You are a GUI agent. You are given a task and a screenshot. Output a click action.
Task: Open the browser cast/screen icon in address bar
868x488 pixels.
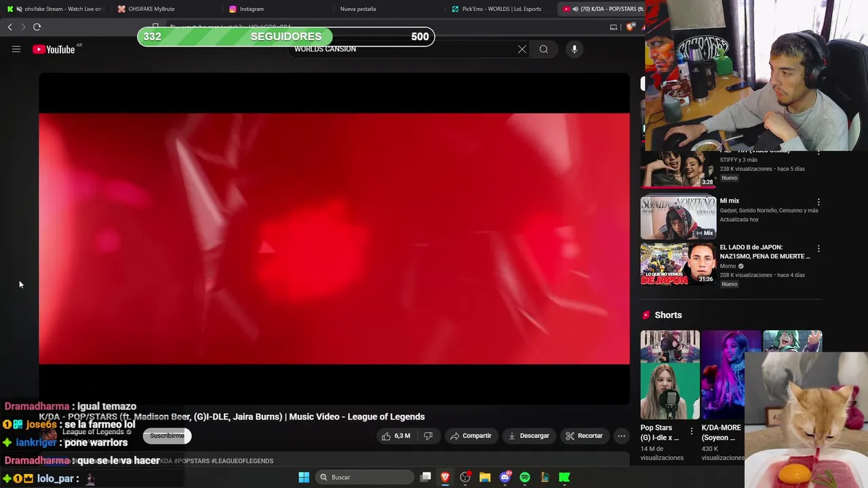click(614, 27)
